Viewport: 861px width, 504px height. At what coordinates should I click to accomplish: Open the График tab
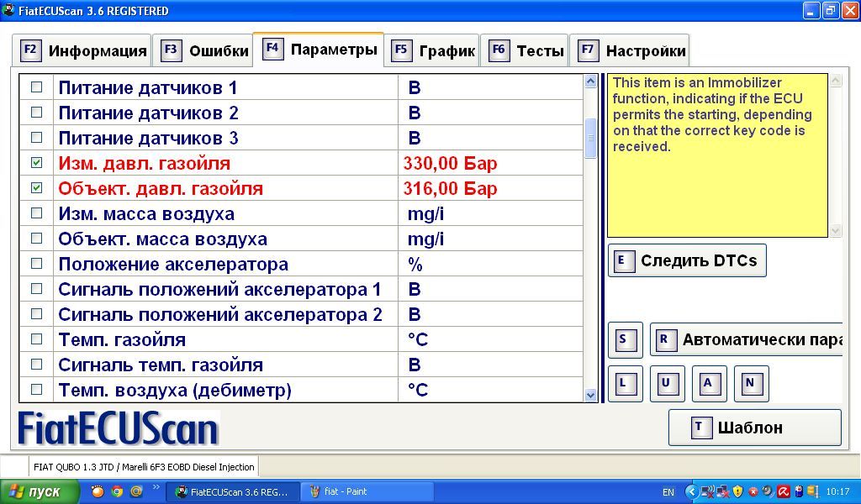pyautogui.click(x=432, y=50)
